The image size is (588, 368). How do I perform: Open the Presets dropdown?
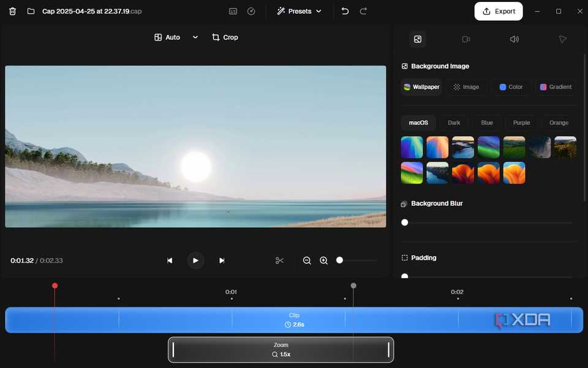click(299, 11)
